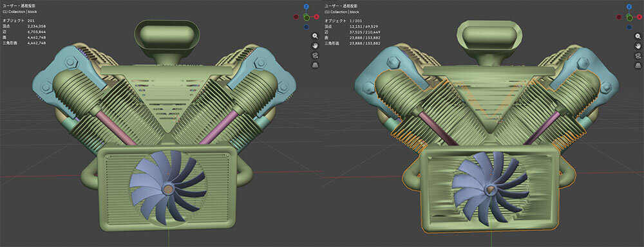The width and height of the screenshot is (644, 247).
Task: Click dark blue negative Z on left gizmo
Action: (x=307, y=27)
